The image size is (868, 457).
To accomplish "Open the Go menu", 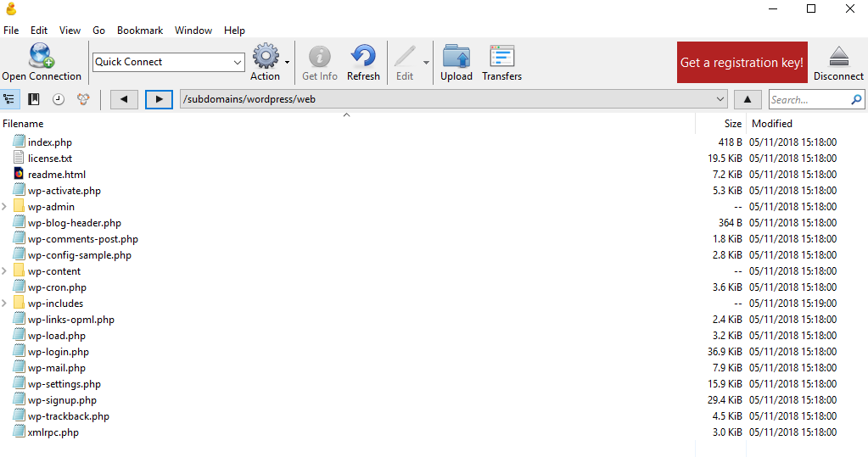I will (x=98, y=31).
